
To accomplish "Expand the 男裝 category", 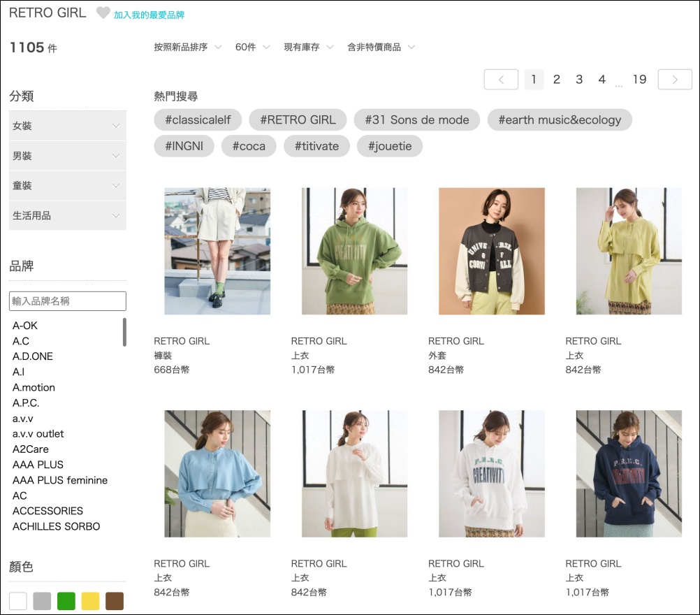I will (67, 156).
